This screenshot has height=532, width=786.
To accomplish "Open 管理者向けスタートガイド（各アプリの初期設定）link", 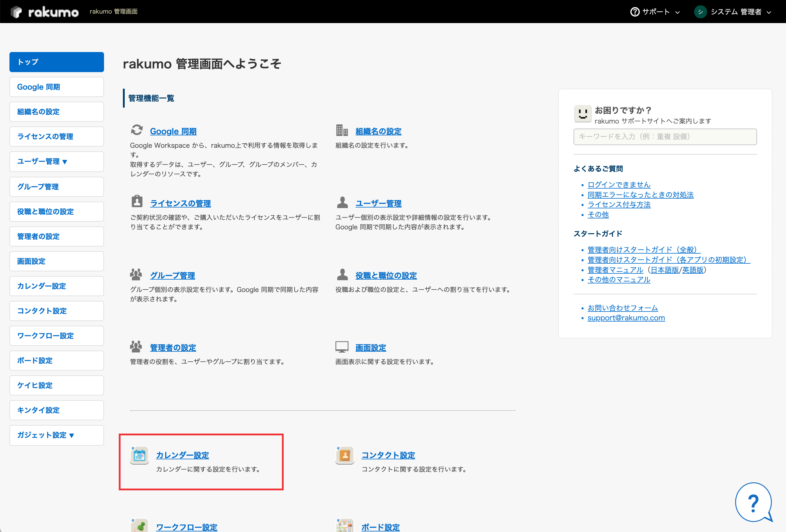I will pyautogui.click(x=669, y=260).
